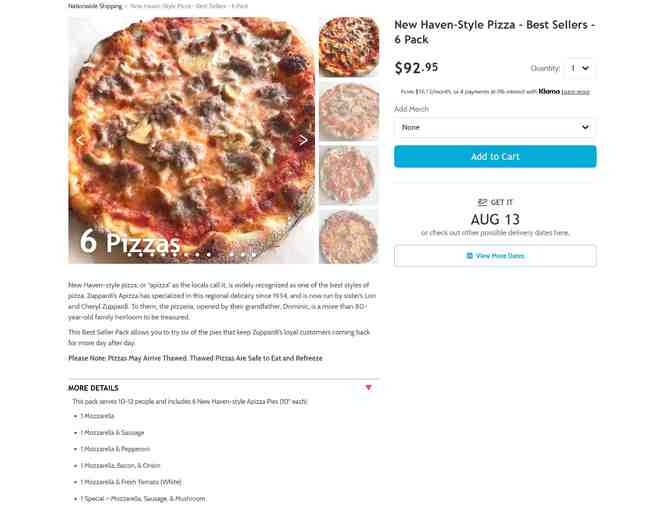
Task: Click the MORE DETAILS heading
Action: [93, 388]
